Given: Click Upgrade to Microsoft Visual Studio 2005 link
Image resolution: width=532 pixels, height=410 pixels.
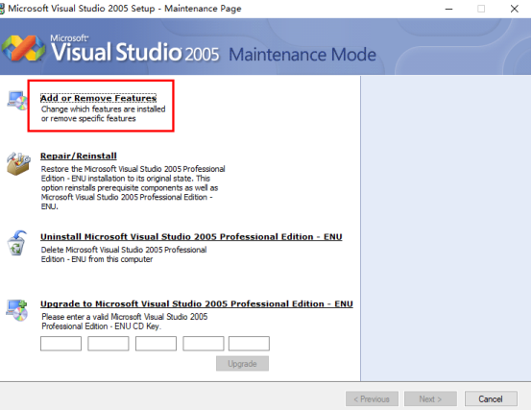Looking at the screenshot, I should click(197, 303).
